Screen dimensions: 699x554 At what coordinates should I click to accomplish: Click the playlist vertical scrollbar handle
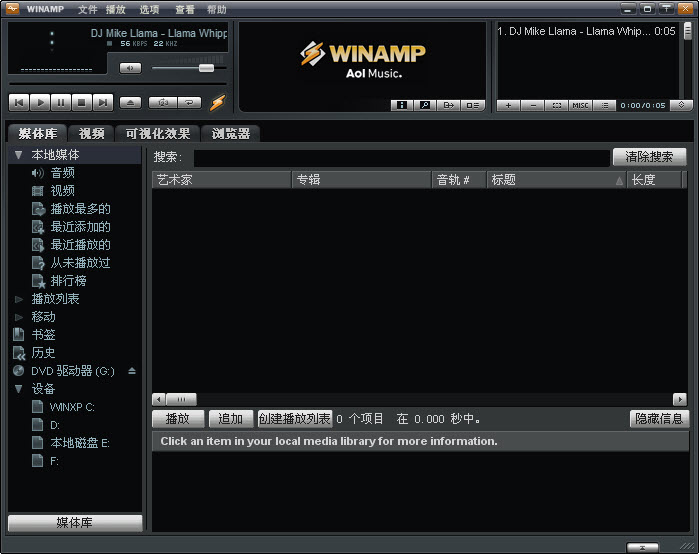[x=688, y=31]
